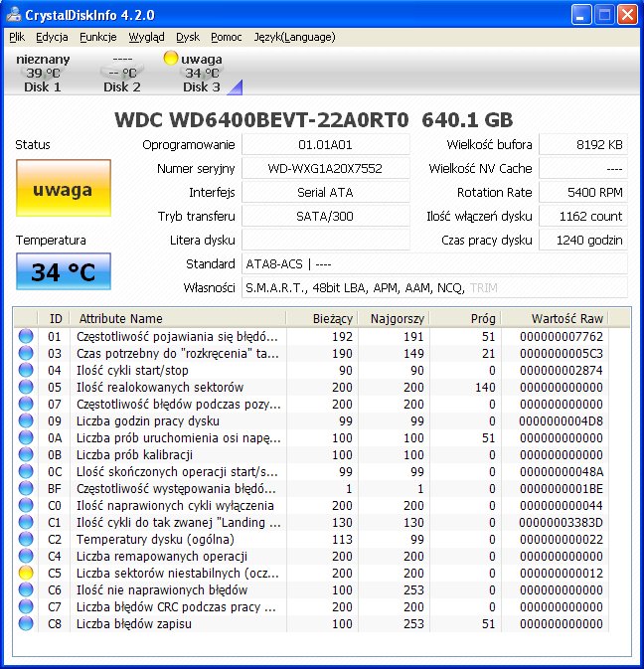Click the rotation rate field 5400 RPM
Image resolution: width=644 pixels, height=669 pixels.
[583, 193]
